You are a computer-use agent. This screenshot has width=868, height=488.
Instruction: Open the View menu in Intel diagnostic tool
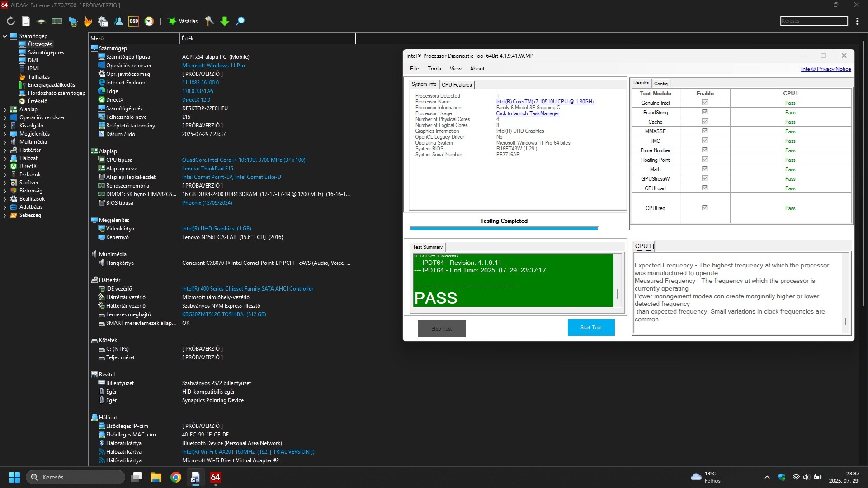click(455, 69)
